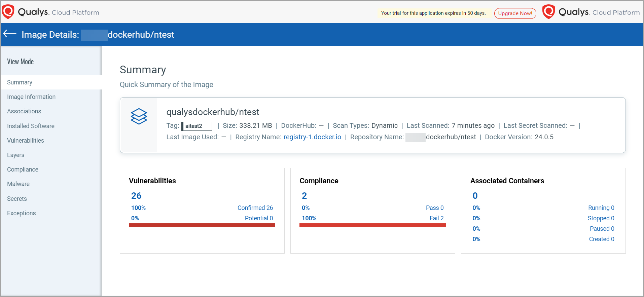Click the Qualys logo at top left
Viewport: 644px width, 297px height.
(x=50, y=12)
